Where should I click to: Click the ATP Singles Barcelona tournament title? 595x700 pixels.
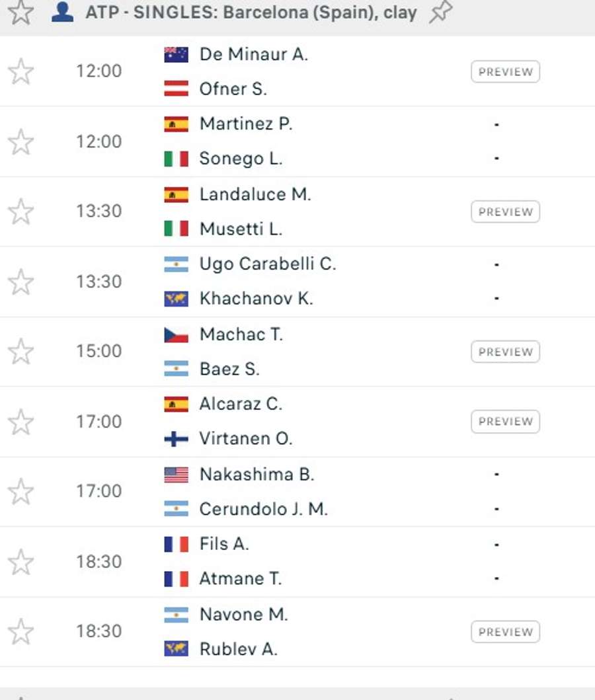coord(251,13)
